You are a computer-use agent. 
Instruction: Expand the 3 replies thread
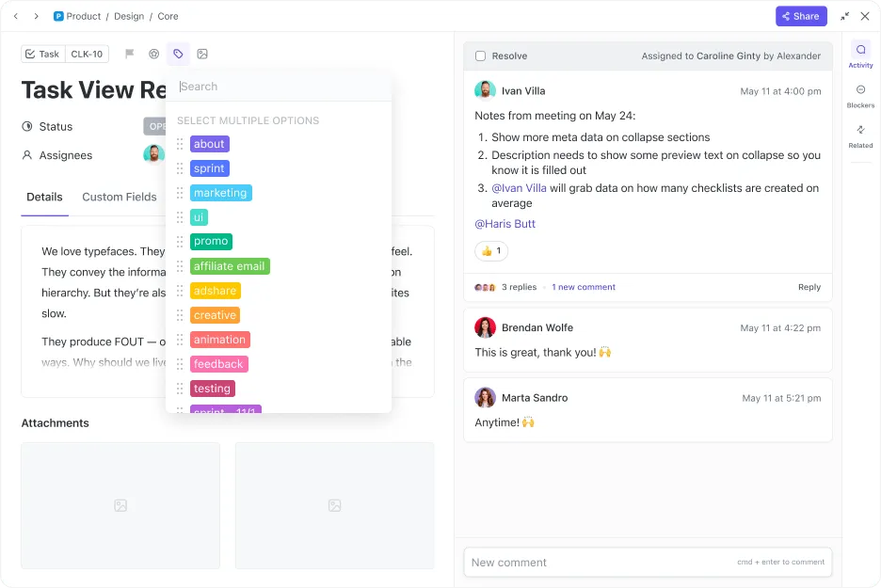(x=519, y=287)
